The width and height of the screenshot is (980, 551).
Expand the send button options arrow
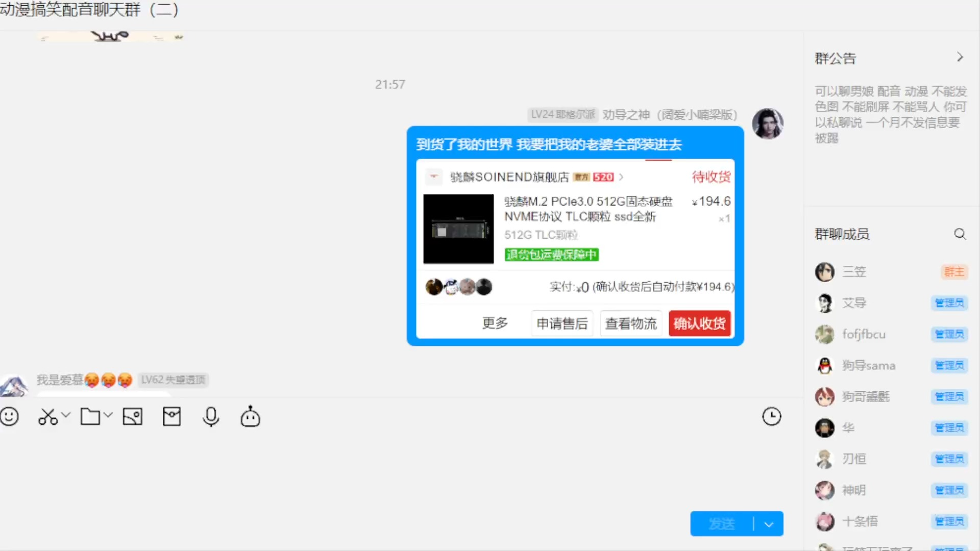pyautogui.click(x=769, y=523)
